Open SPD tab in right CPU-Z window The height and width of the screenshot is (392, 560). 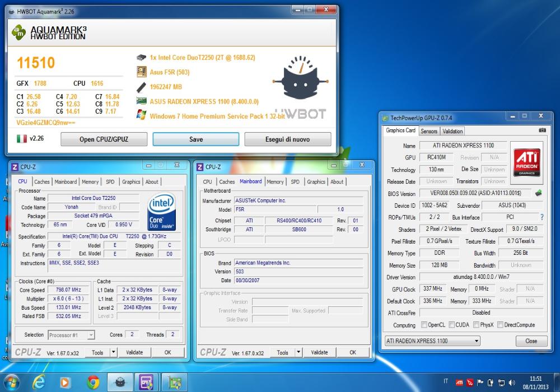[x=295, y=181]
